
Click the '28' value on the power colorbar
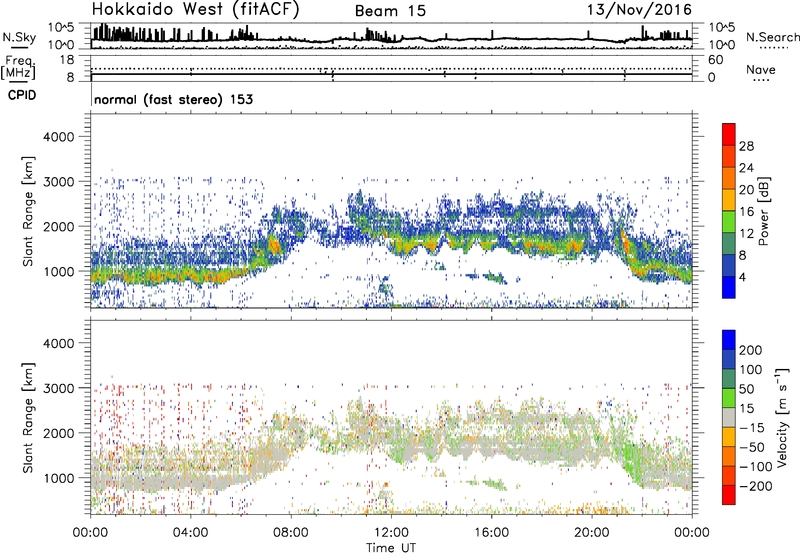pyautogui.click(x=746, y=146)
